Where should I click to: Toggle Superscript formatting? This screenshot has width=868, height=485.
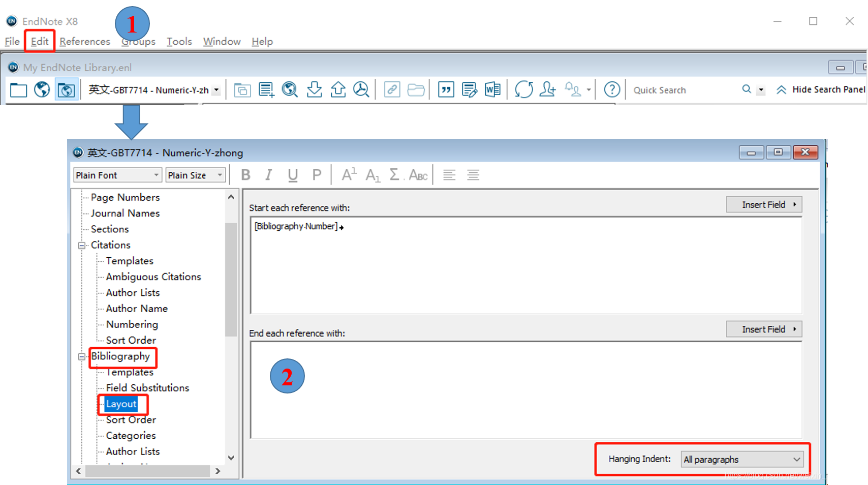(x=349, y=175)
